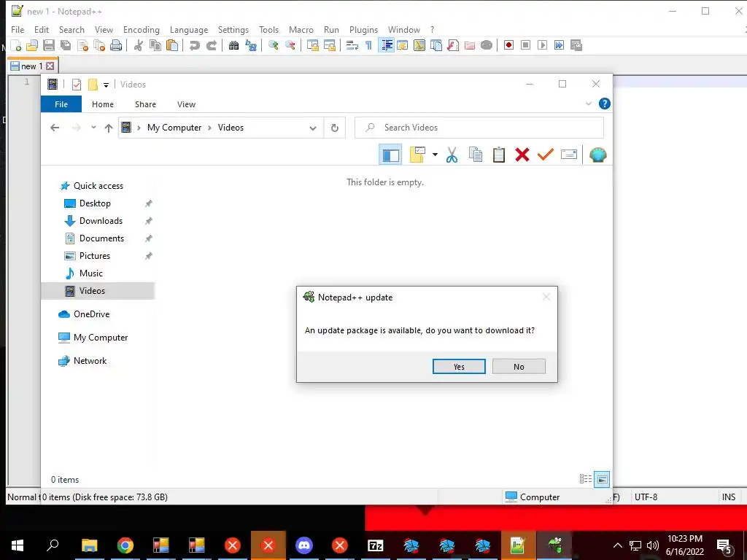
Task: Click the Zoom Out icon in Notepad++ toolbar
Action: point(290,45)
